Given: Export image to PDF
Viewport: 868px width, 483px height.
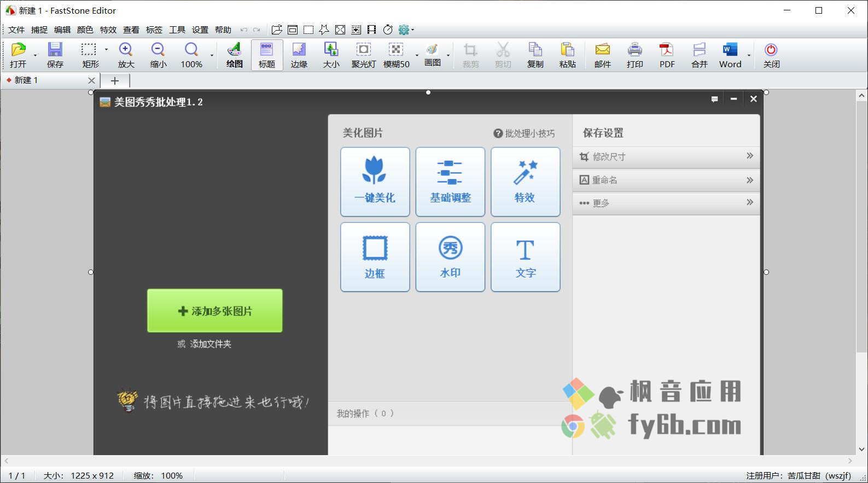Looking at the screenshot, I should 667,55.
